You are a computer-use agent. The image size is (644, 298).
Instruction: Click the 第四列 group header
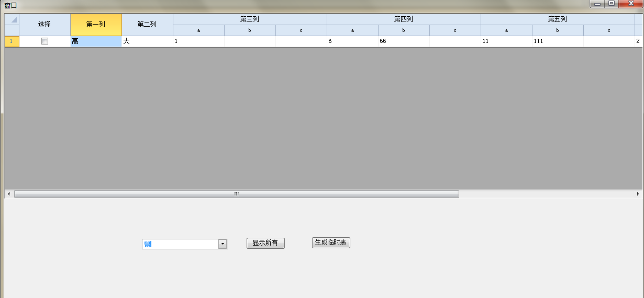pyautogui.click(x=404, y=19)
